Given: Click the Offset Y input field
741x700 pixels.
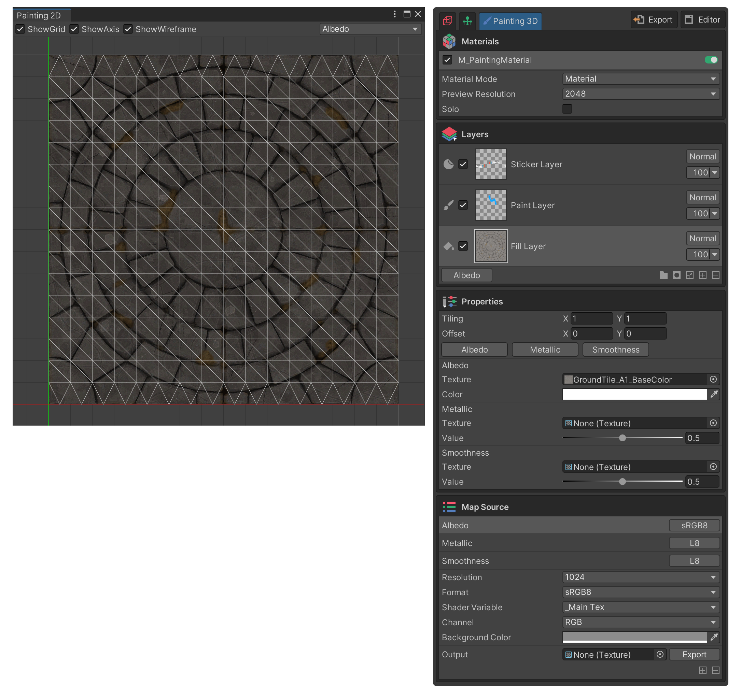Looking at the screenshot, I should coord(645,333).
